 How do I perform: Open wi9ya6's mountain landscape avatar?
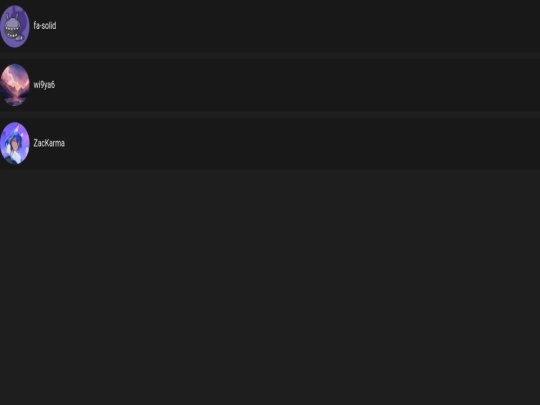[x=15, y=85]
